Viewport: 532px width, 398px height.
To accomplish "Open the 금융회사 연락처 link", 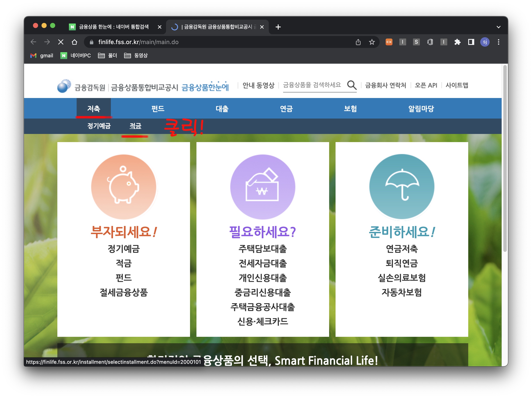I will (386, 85).
